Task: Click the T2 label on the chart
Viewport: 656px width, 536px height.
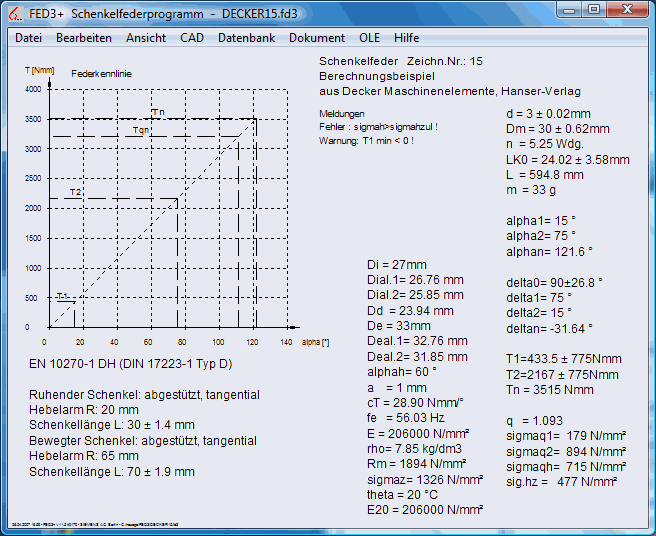Action: 75,191
